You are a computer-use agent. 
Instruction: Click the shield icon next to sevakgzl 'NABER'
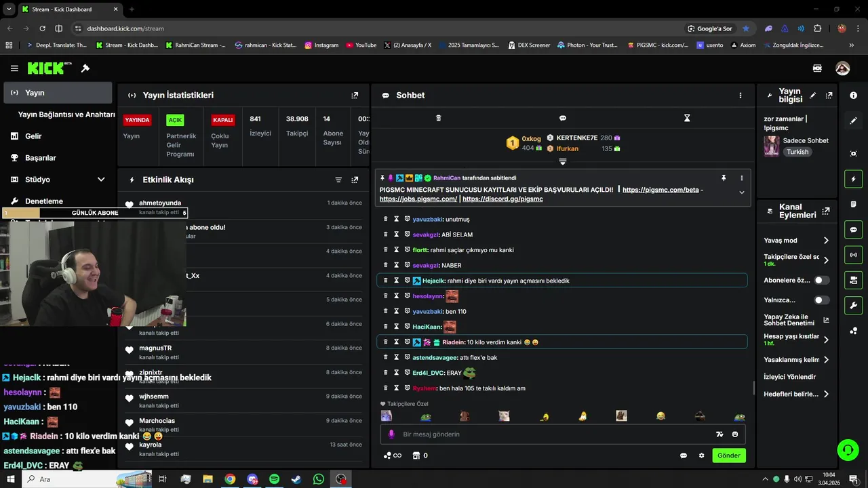[x=408, y=265]
